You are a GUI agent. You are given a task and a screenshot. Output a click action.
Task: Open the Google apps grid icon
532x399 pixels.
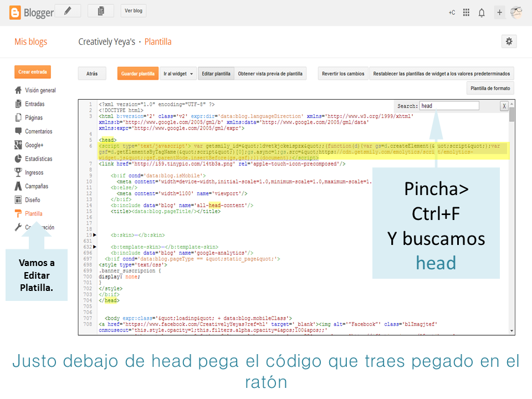(x=466, y=13)
